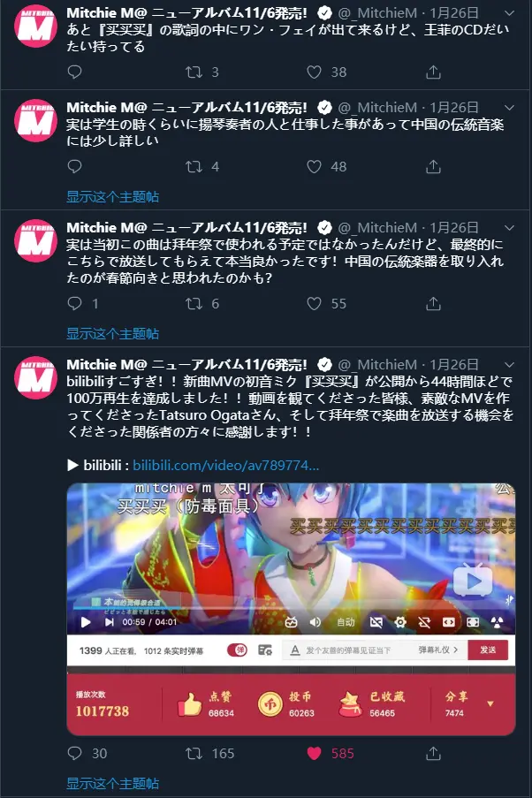Like the tweet with 38 likes

click(314, 72)
